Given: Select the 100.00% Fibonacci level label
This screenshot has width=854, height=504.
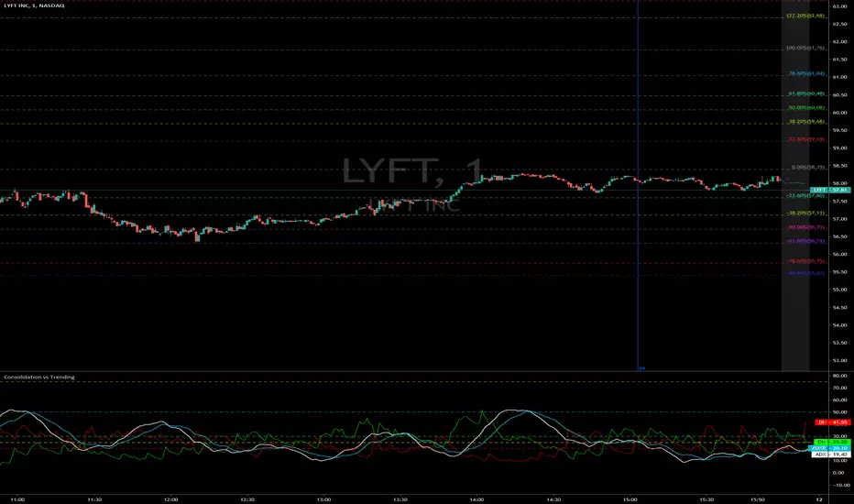Looking at the screenshot, I should pyautogui.click(x=805, y=48).
